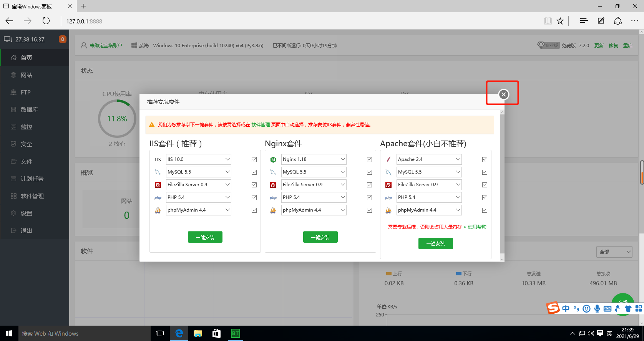Click the monitor icon beside 监控
Screen dimensions: 644x341
click(x=13, y=127)
